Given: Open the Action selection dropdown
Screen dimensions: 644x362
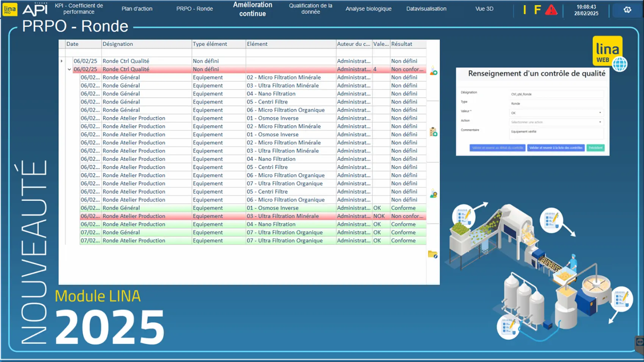Looking at the screenshot, I should pyautogui.click(x=556, y=122).
